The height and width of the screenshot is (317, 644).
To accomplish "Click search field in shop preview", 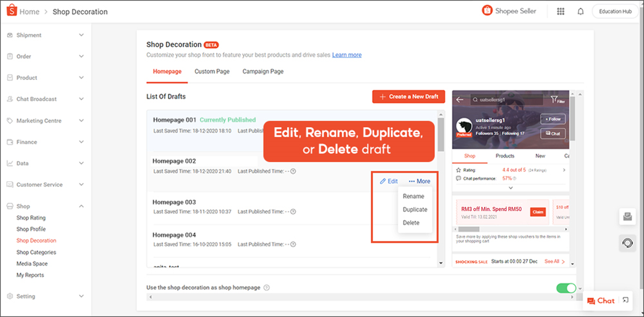I will point(506,99).
